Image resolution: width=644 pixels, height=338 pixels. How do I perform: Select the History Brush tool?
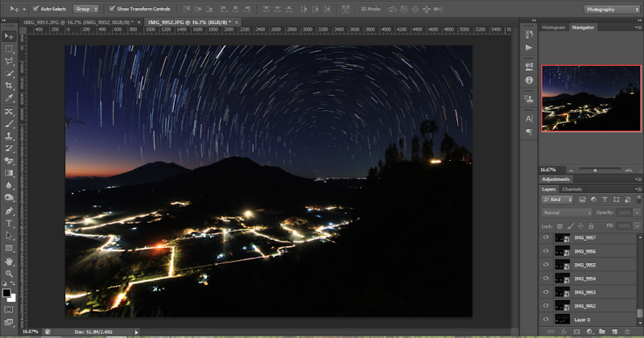[x=9, y=148]
